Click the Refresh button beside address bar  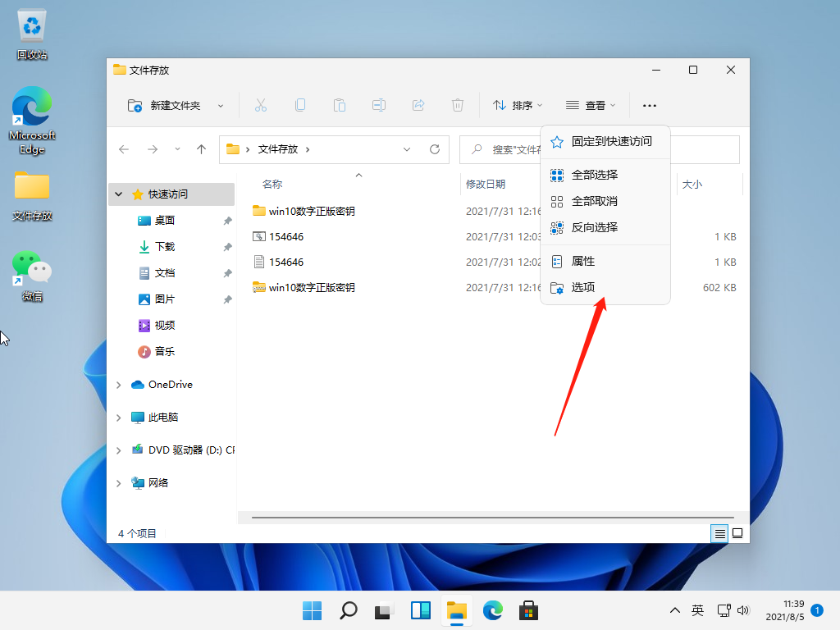coord(435,149)
